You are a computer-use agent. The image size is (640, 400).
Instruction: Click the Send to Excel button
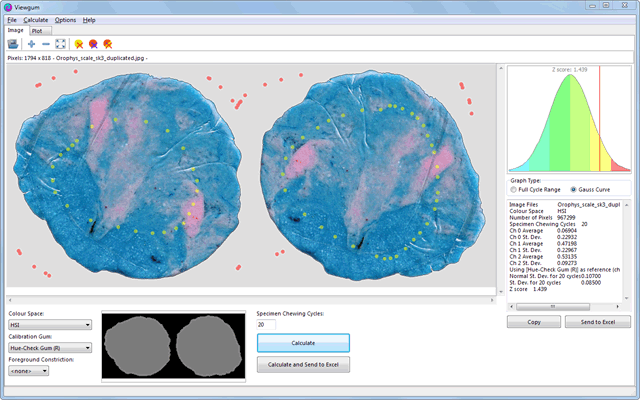click(598, 322)
